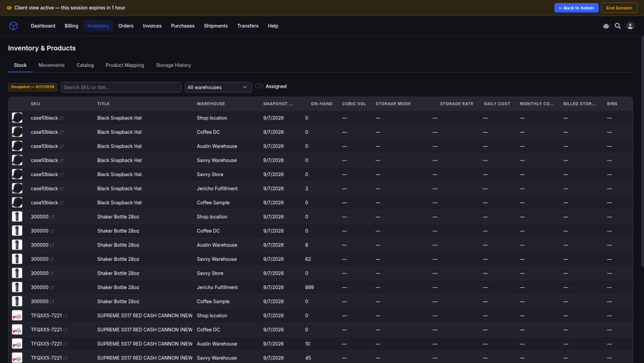644x363 pixels.
Task: Click the on-hand value 899
Action: click(309, 287)
